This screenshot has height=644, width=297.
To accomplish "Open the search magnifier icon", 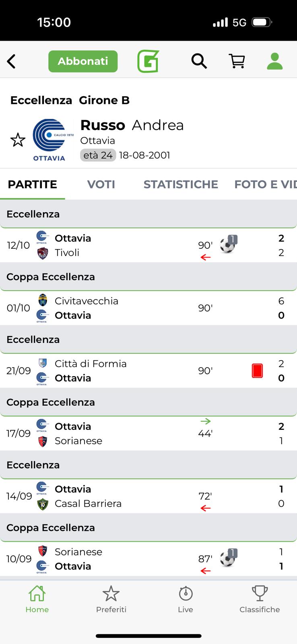I will [199, 62].
